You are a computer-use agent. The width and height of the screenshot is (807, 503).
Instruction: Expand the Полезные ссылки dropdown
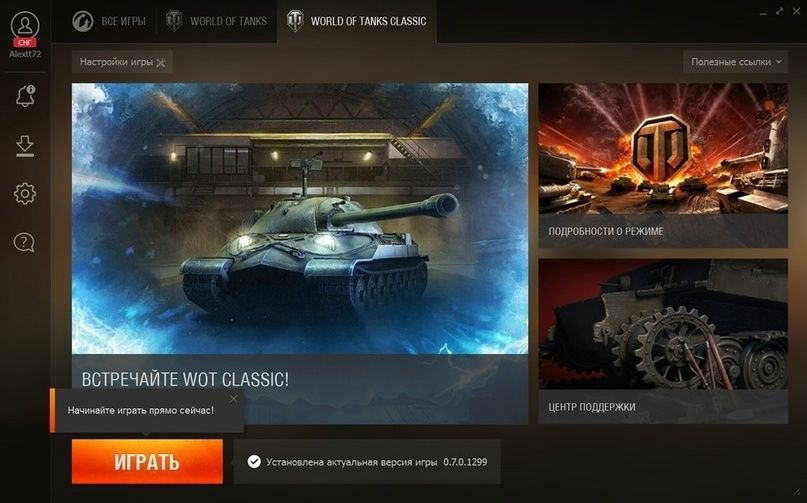click(x=735, y=62)
